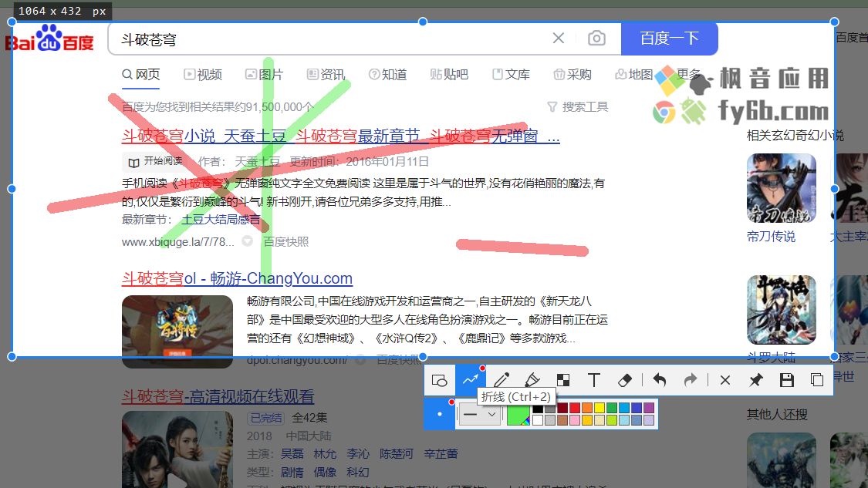Open the 斗破苍穹-高清视频在线观看 link
Screen dimensions: 868x488
tap(218, 396)
